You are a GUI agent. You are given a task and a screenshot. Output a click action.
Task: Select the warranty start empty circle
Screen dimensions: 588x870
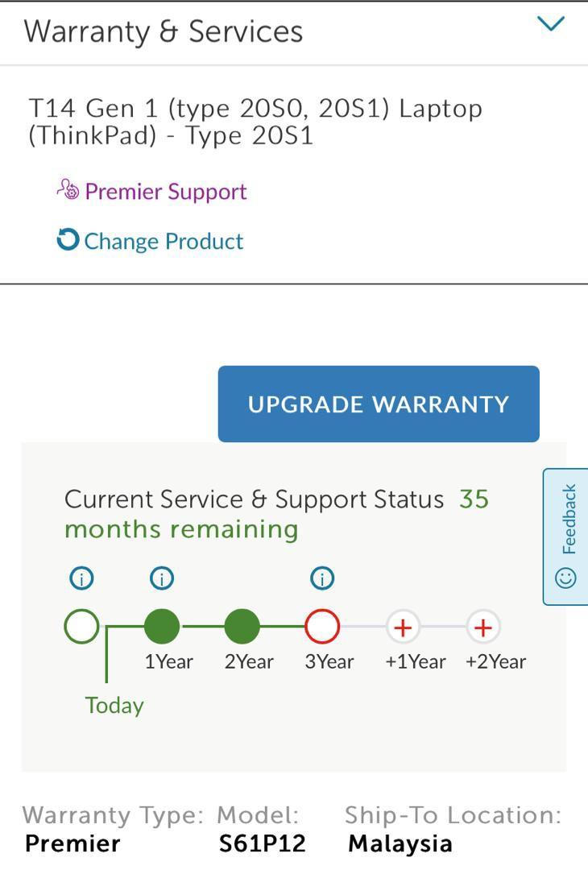pyautogui.click(x=81, y=626)
